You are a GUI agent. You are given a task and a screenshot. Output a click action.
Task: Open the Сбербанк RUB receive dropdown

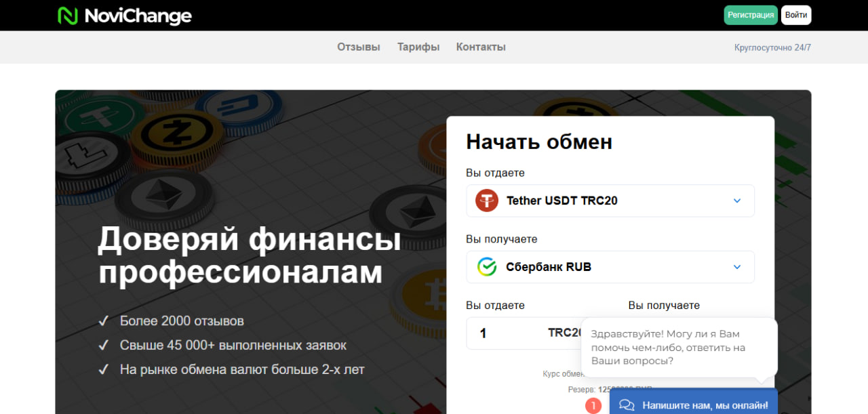[x=610, y=267]
